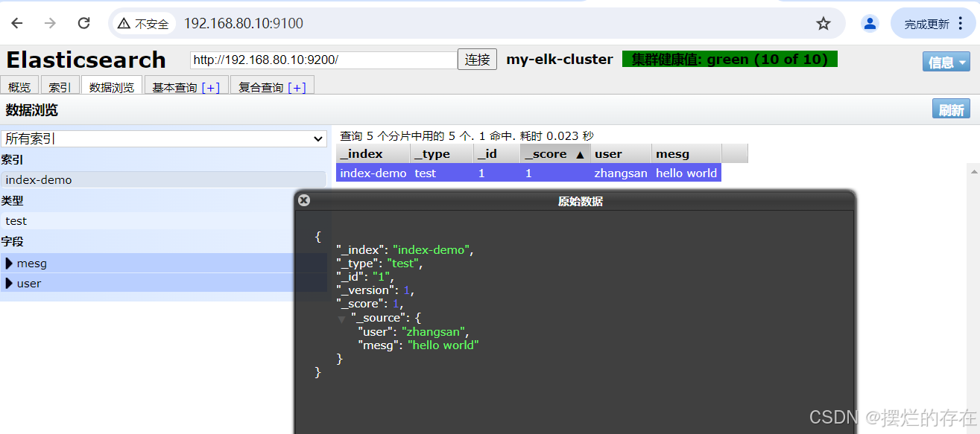
Task: Reload the current page
Action: (83, 23)
